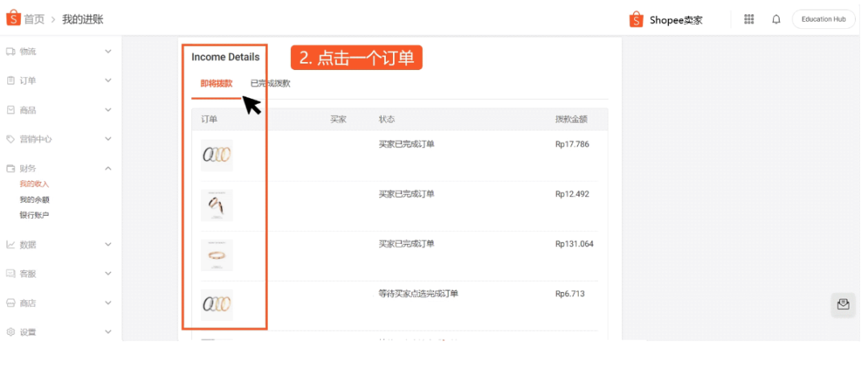Viewport: 868px width, 383px height.
Task: Click the 买家 column header
Action: point(338,119)
